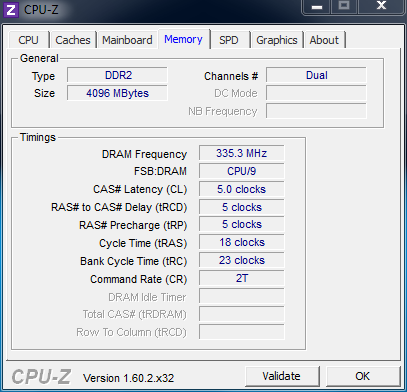Click the FSB:DRAM label

click(160, 171)
